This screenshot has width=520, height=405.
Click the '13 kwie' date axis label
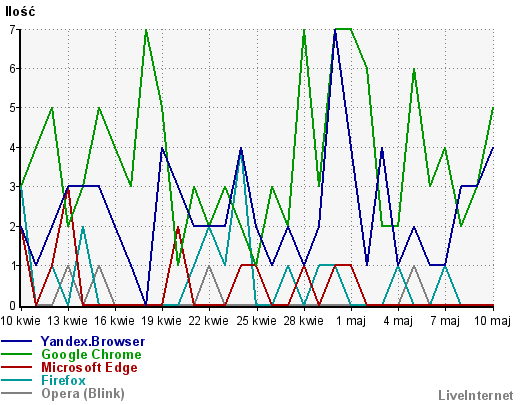(x=67, y=321)
